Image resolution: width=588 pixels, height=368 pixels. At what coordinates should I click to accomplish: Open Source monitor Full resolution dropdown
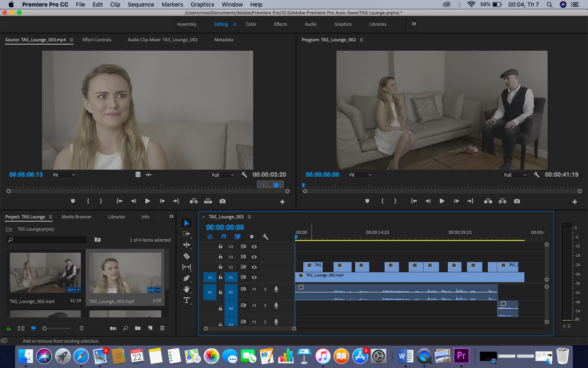[223, 175]
